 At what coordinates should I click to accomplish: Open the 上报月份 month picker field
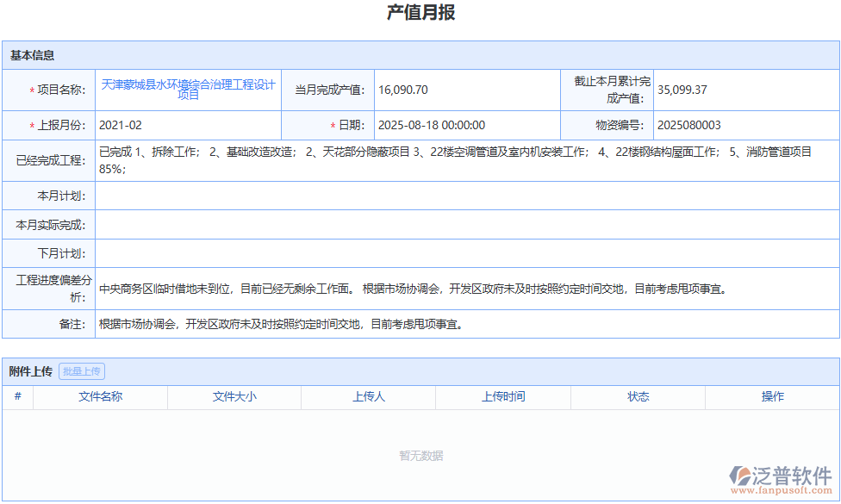[x=188, y=125]
